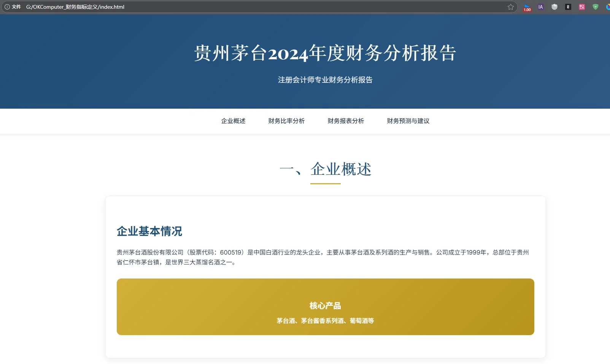Image resolution: width=610 pixels, height=364 pixels.
Task: Click the 核心产品 gold card title
Action: coord(325,305)
